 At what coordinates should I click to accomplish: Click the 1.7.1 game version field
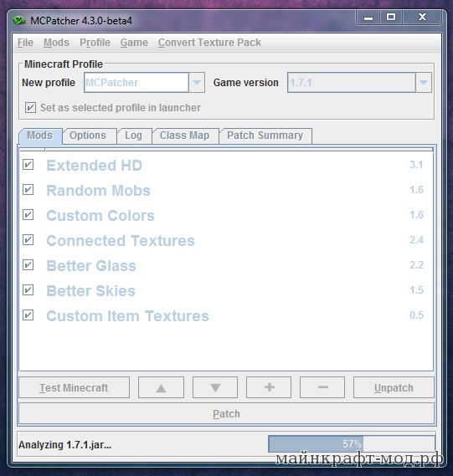[352, 82]
